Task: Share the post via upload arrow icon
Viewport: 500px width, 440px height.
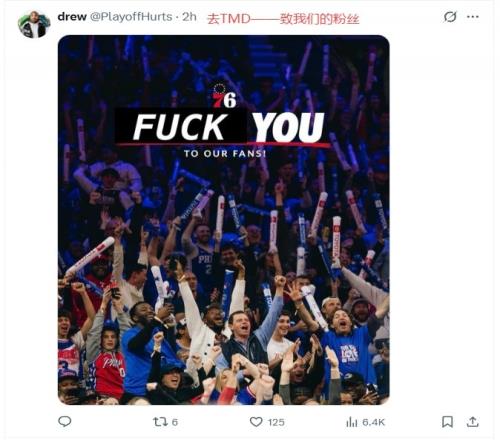Action: [473, 422]
